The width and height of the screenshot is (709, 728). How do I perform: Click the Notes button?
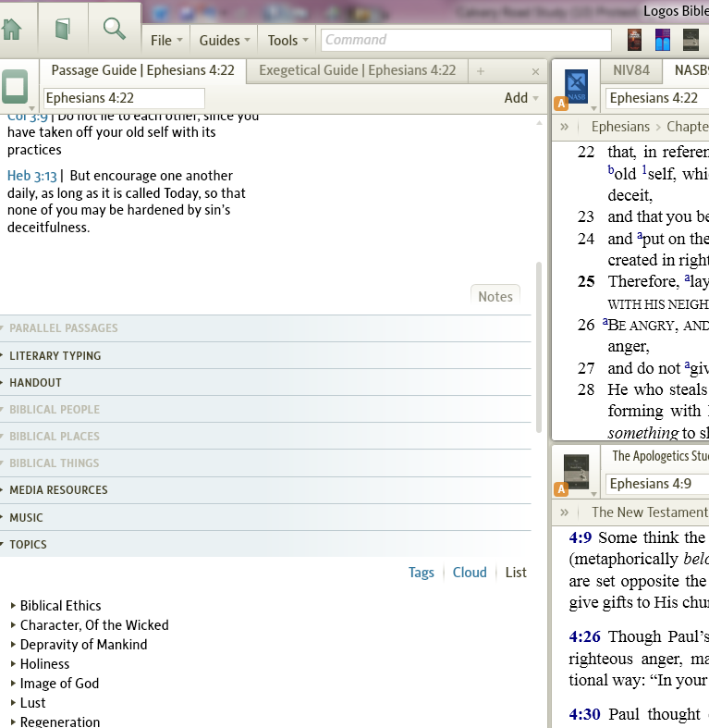(495, 296)
